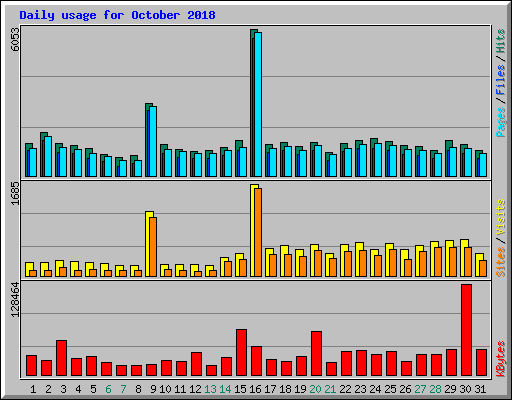Click day label 16 on x-axis
The height and width of the screenshot is (400, 512).
tap(255, 389)
